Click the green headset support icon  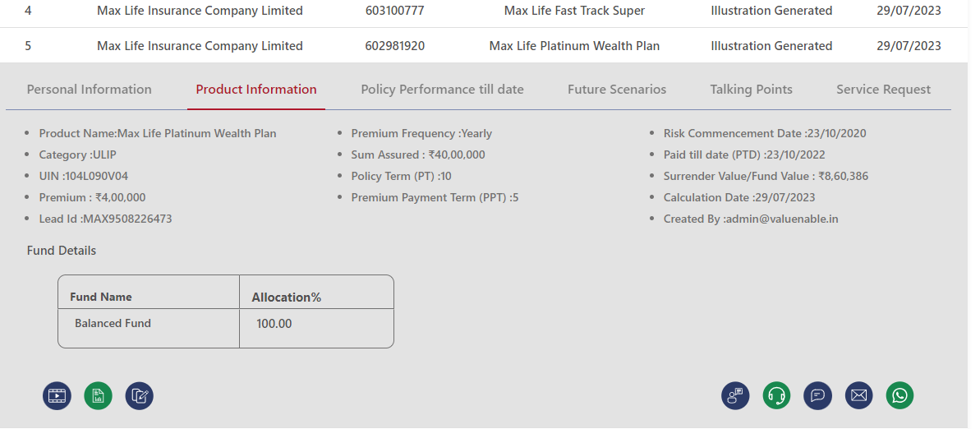[x=776, y=396]
